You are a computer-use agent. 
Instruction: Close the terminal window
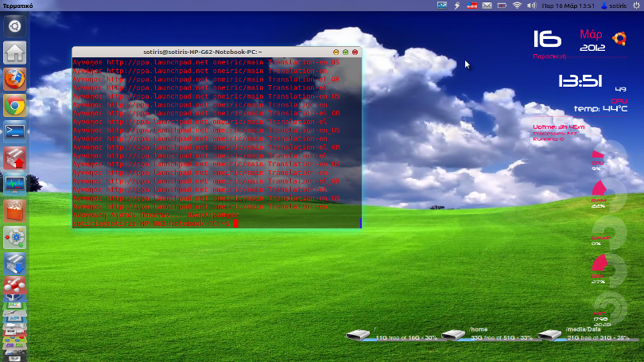click(355, 53)
